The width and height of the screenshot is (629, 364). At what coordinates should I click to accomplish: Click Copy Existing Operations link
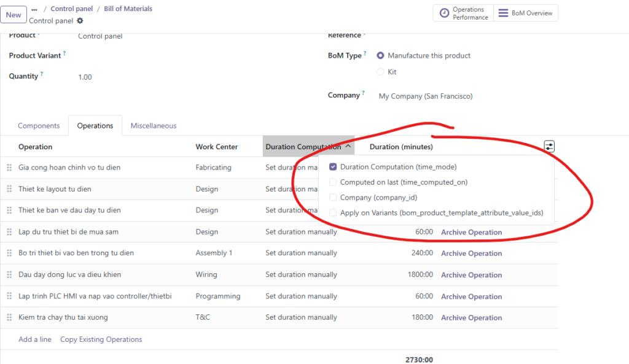(x=101, y=339)
